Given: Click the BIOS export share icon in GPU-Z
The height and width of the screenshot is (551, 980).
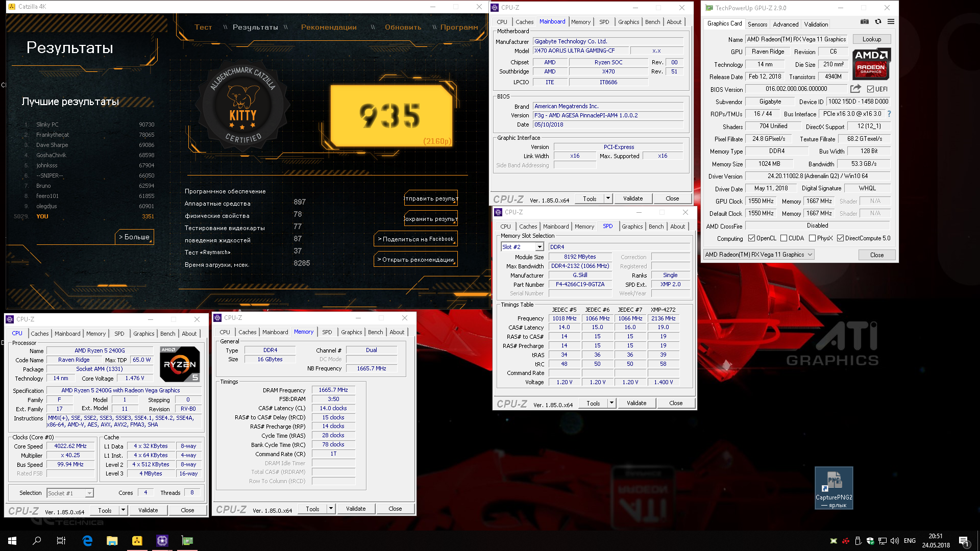Looking at the screenshot, I should pyautogui.click(x=855, y=89).
